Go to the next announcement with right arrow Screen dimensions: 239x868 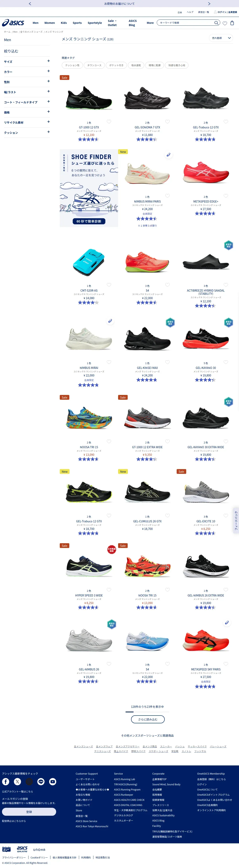tap(209, 4)
